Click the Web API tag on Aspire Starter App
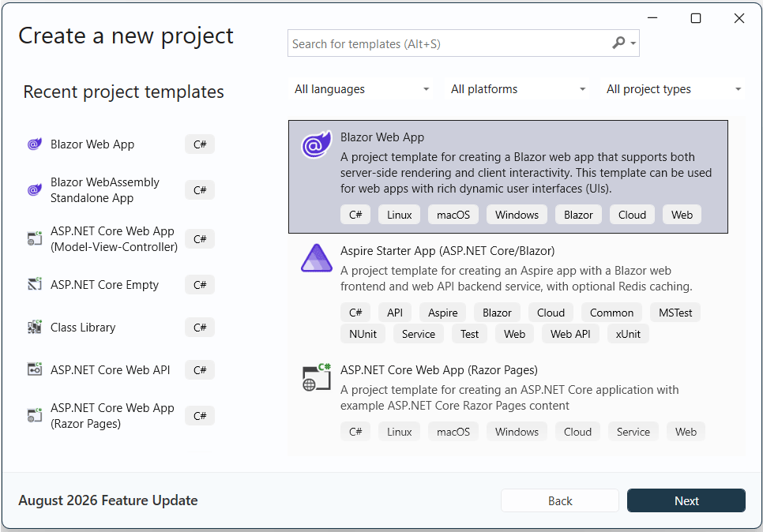Screen dimensions: 763x532 [570, 334]
